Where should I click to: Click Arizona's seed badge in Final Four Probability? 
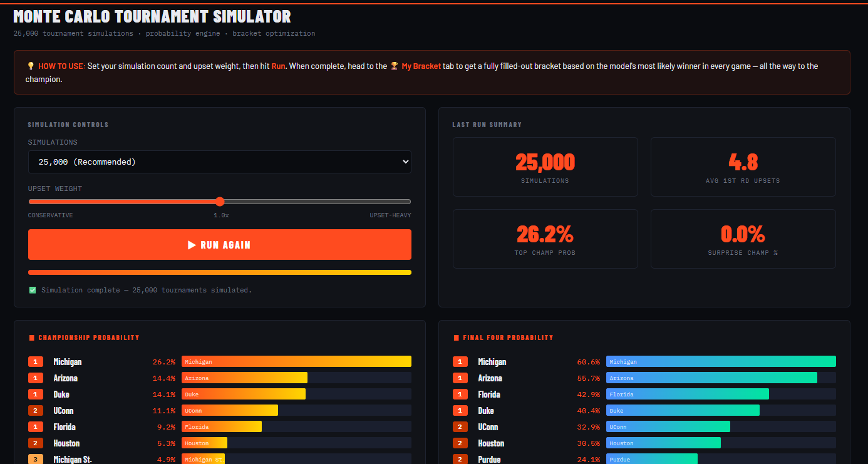click(460, 378)
